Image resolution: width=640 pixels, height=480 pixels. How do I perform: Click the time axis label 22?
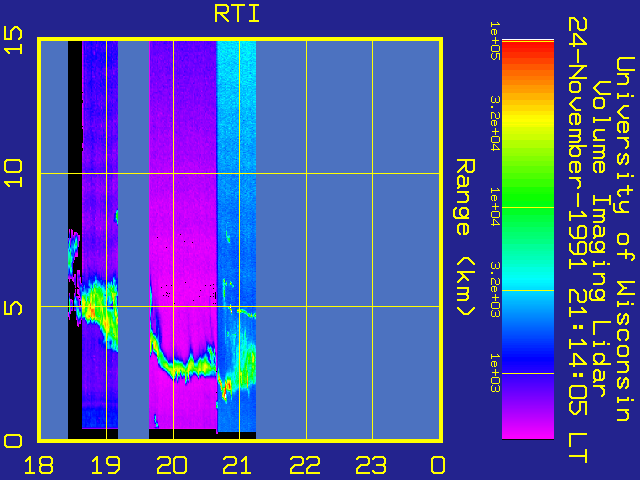click(305, 465)
